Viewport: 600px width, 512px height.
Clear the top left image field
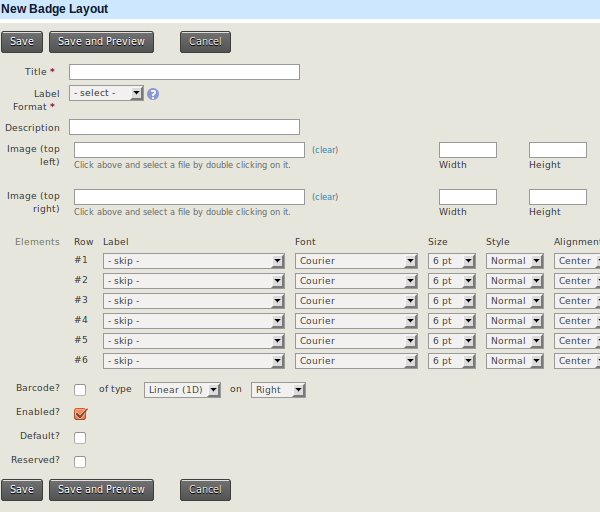[325, 150]
